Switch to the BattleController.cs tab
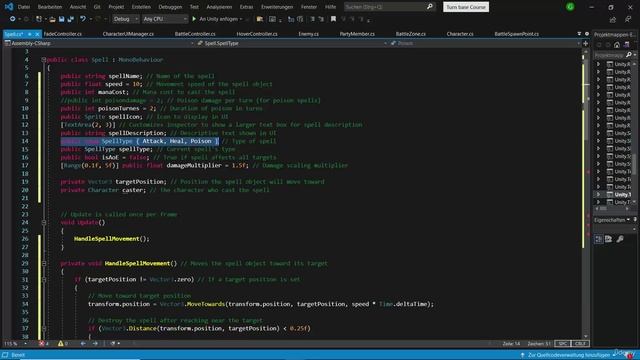Image resolution: width=640 pixels, height=360 pixels. (195, 34)
